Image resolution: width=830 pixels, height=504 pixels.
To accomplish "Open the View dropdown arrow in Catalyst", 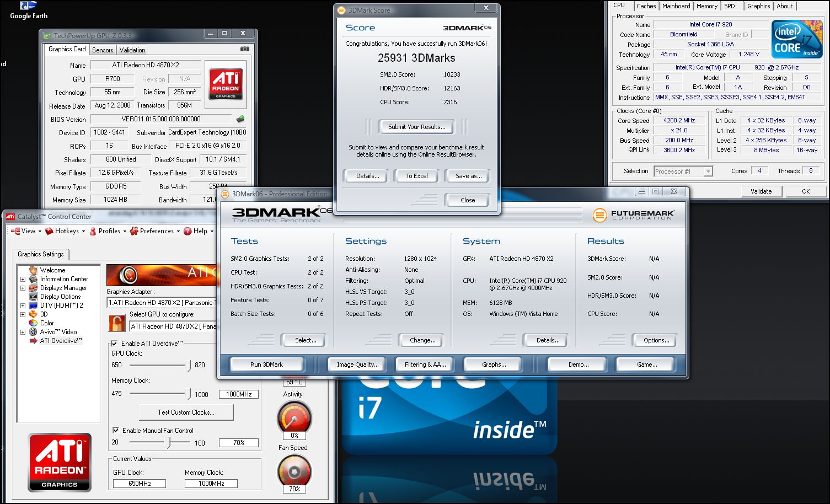I will tap(40, 232).
